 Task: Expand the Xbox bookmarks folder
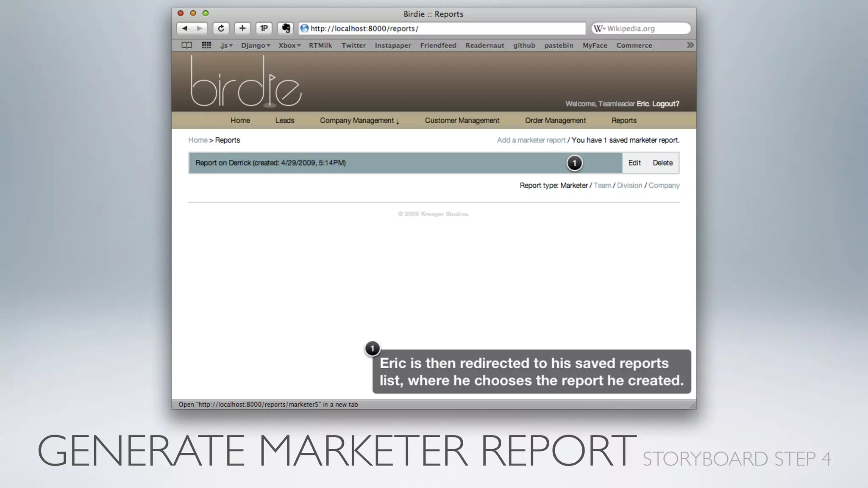[x=289, y=45]
